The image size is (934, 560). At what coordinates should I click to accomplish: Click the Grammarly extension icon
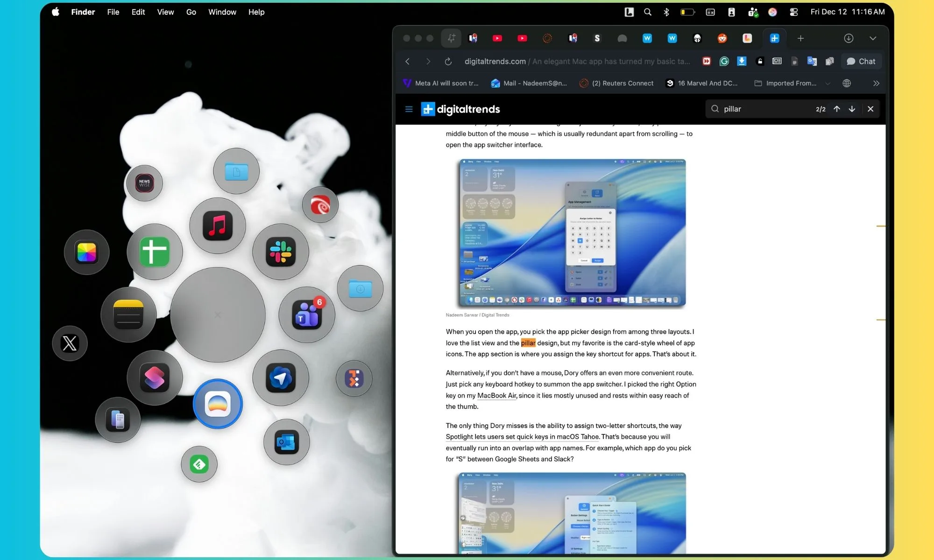(724, 61)
